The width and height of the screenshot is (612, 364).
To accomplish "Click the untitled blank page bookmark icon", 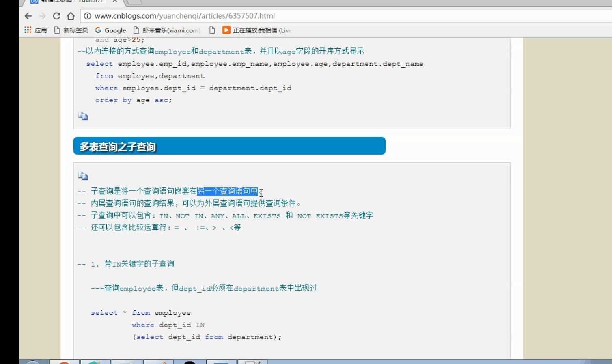I will tap(212, 30).
